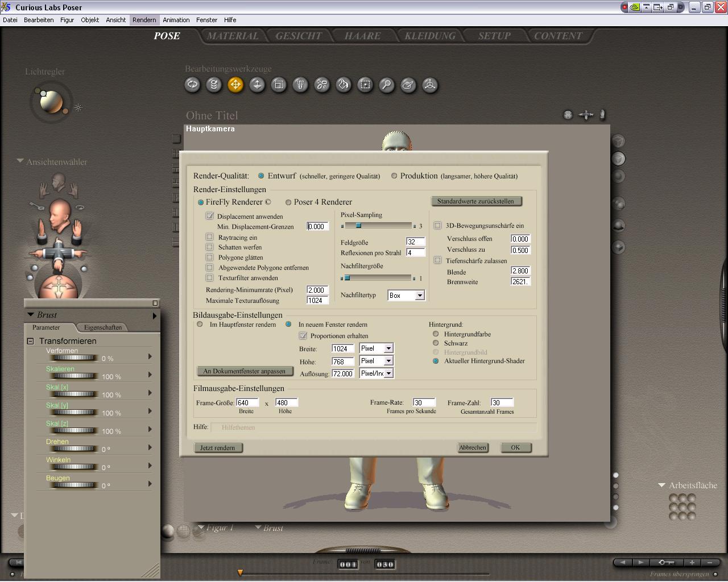Select the Morphing pencil tool

(408, 85)
